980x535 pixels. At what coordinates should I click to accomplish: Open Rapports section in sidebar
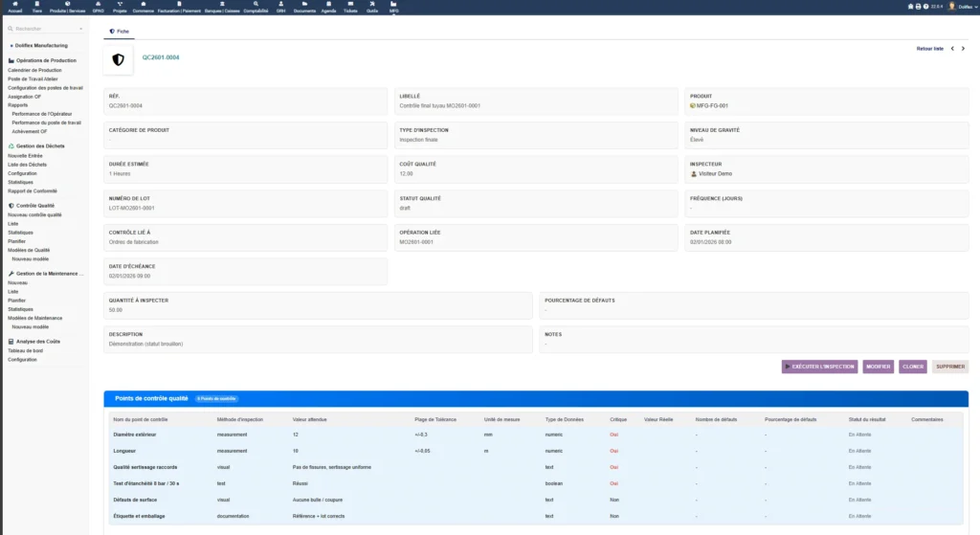tap(18, 105)
